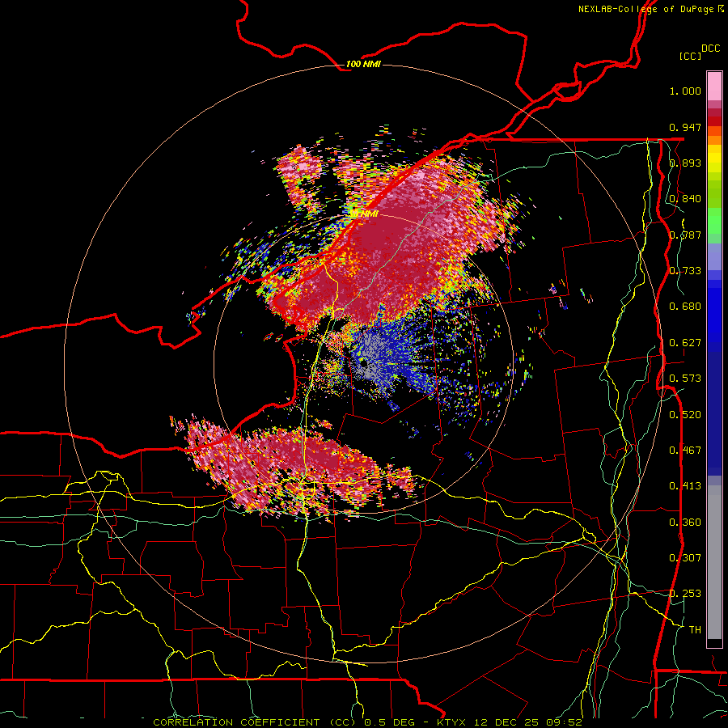Click the 1.000 scale value
The width and height of the screenshot is (728, 728).
685,91
